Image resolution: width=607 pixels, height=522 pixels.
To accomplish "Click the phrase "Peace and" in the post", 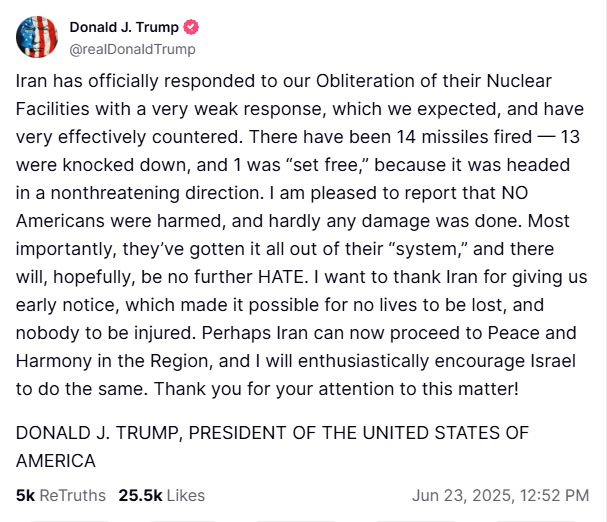I will pyautogui.click(x=532, y=333).
